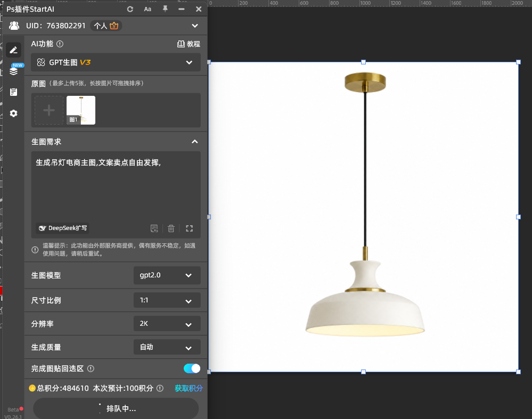Minimize the StartAI plugin panel

[x=182, y=9]
